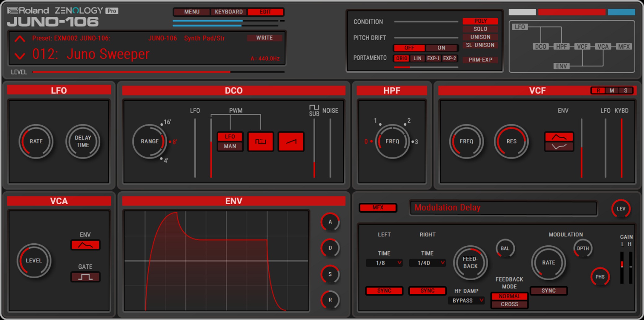This screenshot has height=320, width=644.
Task: Select VCF positive envelope polarity icon
Action: (559, 137)
